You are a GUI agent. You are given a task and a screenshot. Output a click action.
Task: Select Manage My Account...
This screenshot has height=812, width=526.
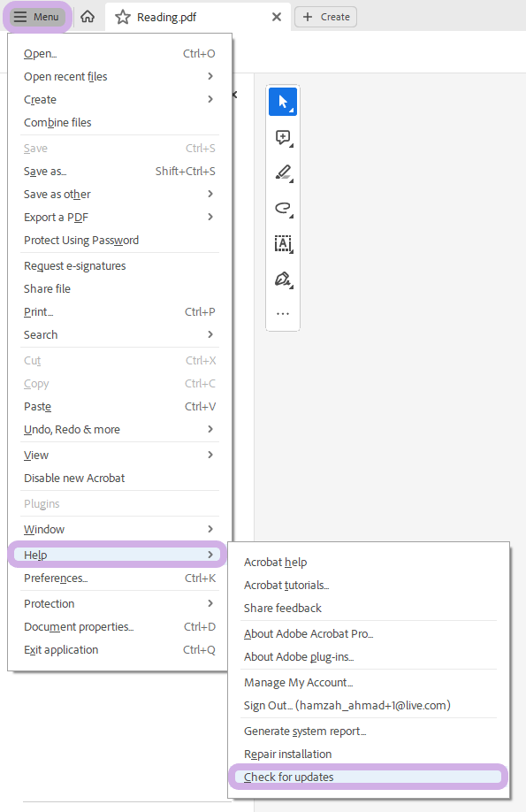[x=369, y=683]
